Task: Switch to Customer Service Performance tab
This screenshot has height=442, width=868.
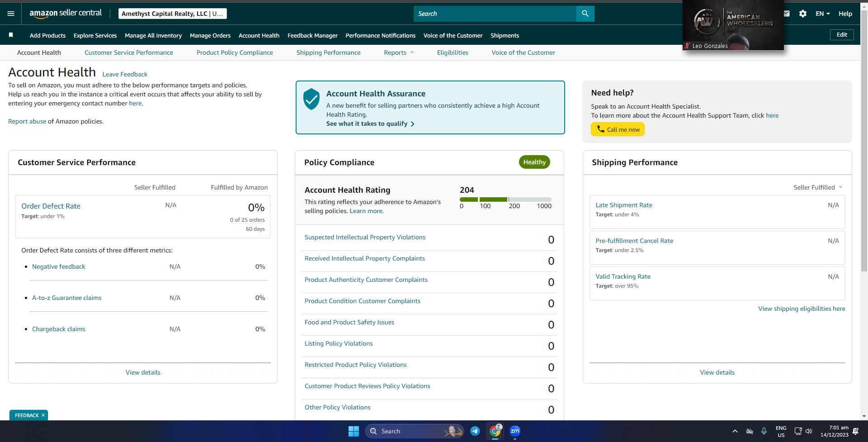Action: click(129, 52)
